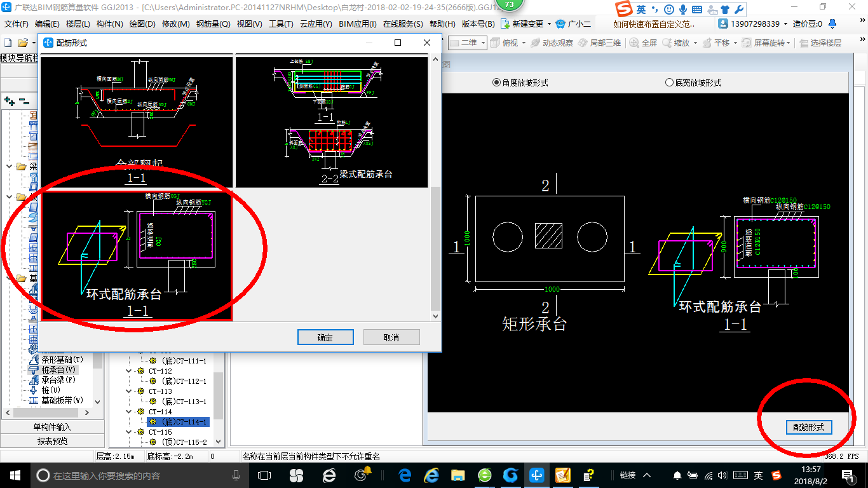This screenshot has height=488, width=868.
Task: Click the 单构件输入 panel button
Action: pos(52,427)
